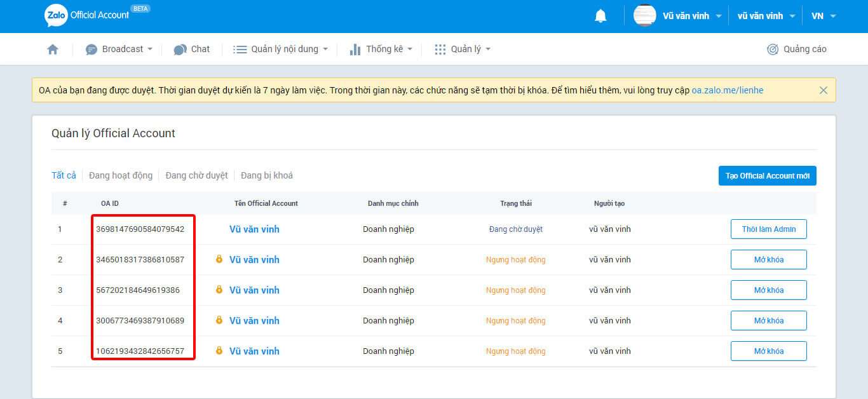The height and width of the screenshot is (399, 868).
Task: Open the oa.zalo.me/lienhe link
Action: (728, 90)
